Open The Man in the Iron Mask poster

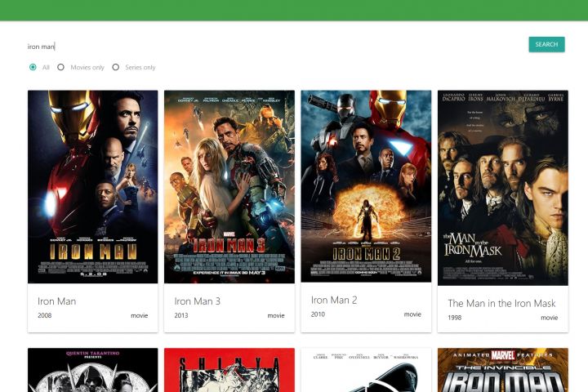[x=503, y=188]
